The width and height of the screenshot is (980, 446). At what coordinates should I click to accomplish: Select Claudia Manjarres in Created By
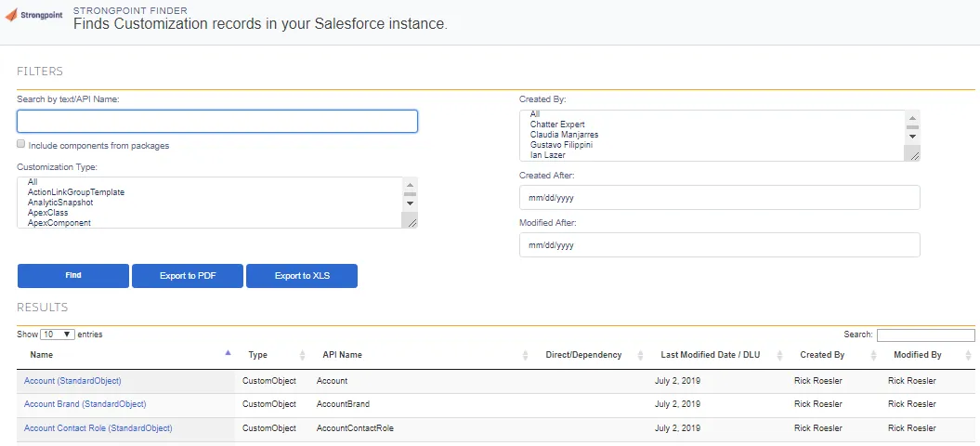565,135
